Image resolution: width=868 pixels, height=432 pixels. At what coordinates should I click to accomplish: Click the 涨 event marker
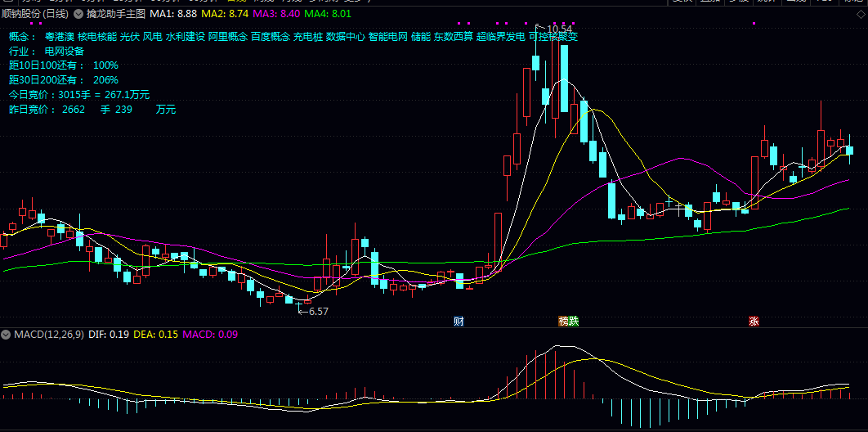(754, 322)
